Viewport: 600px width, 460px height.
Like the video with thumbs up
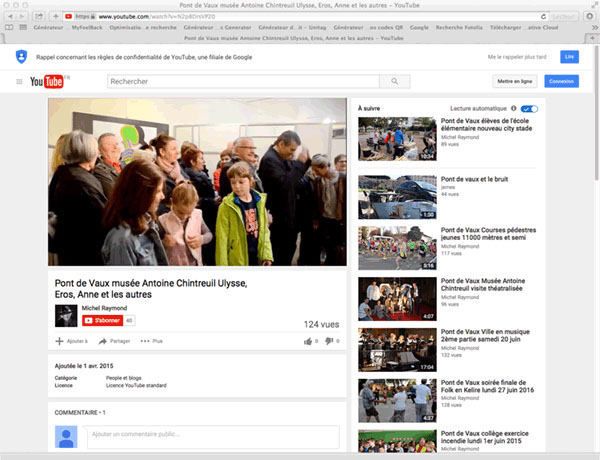[308, 341]
